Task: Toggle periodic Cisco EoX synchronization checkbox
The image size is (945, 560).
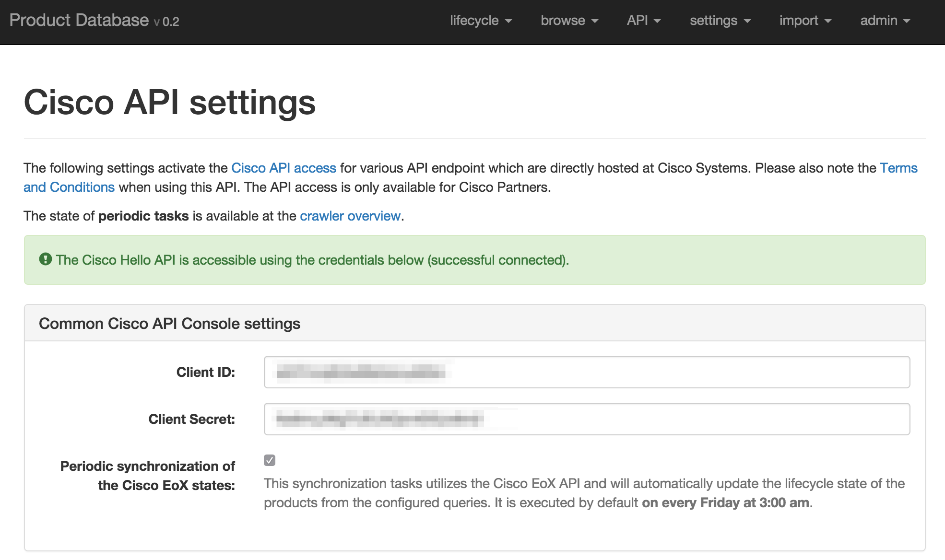Action: (270, 460)
